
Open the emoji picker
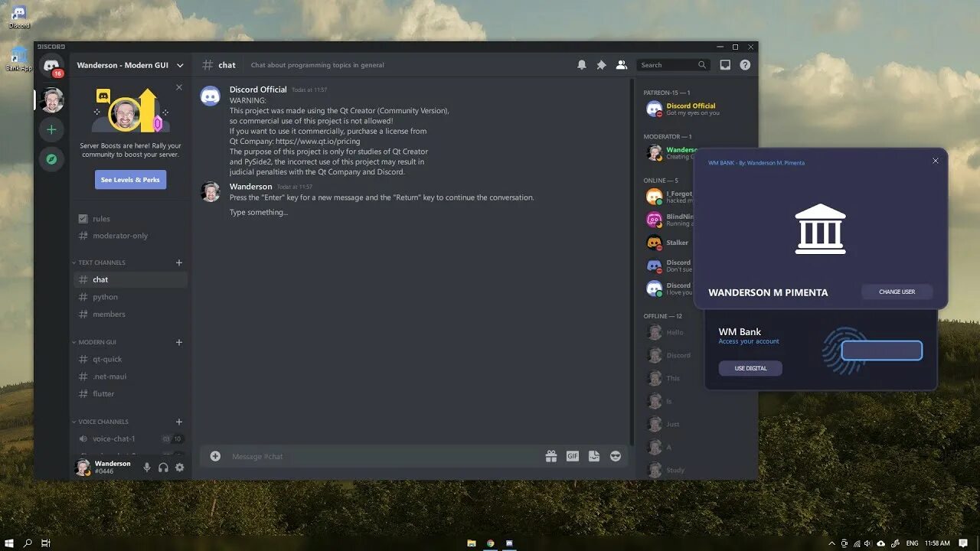pyautogui.click(x=616, y=456)
